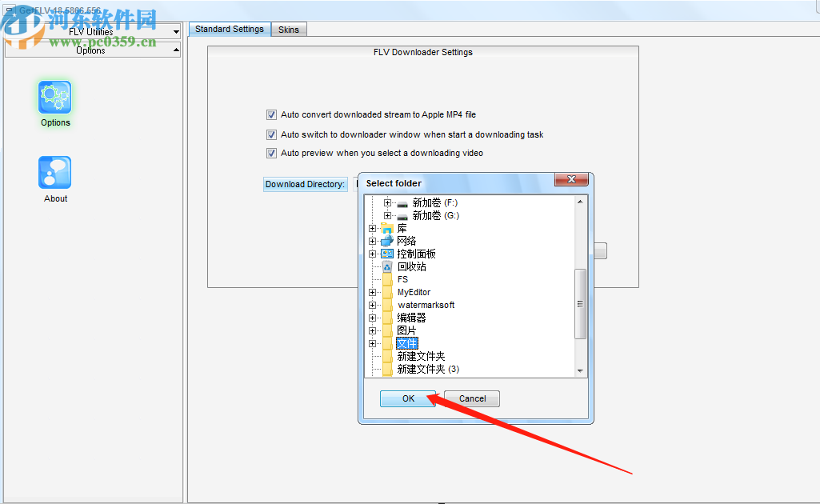This screenshot has height=504, width=820.
Task: Select the F: drive icon
Action: [x=402, y=203]
